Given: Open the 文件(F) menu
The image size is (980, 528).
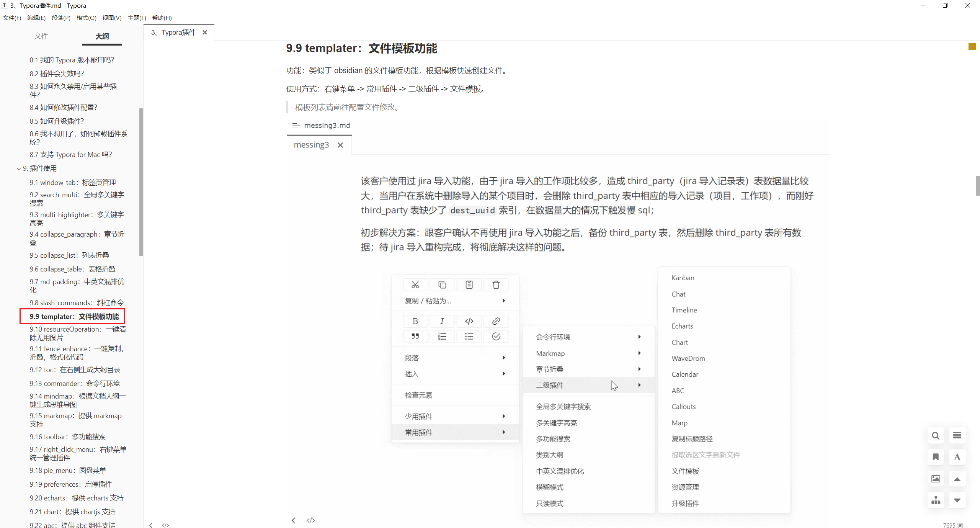Looking at the screenshot, I should (12, 18).
